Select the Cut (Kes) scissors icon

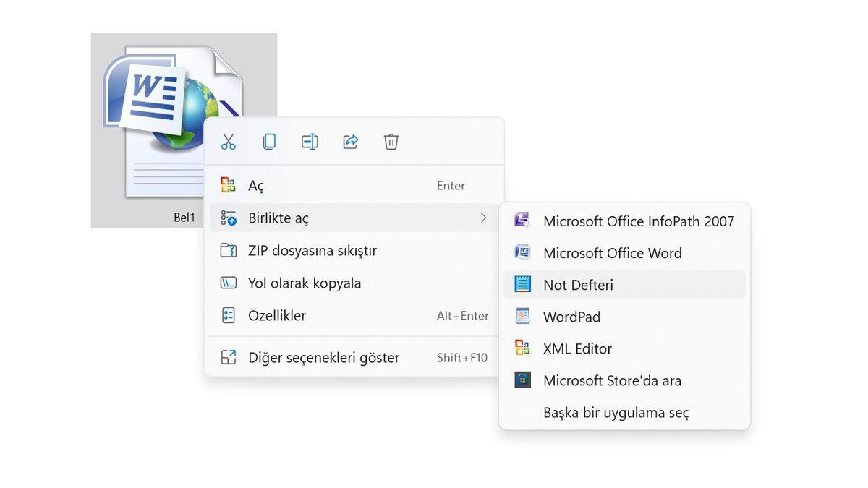[229, 142]
